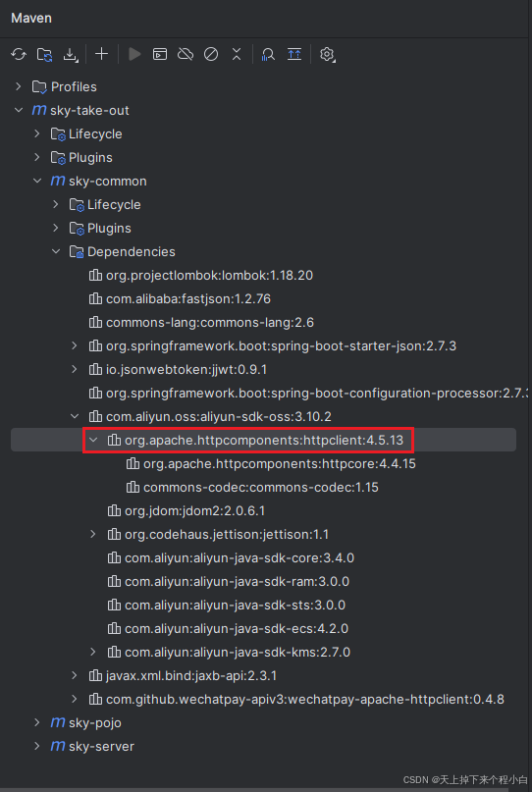532x792 pixels.
Task: Click the sky-server Maven module icon
Action: [x=58, y=747]
